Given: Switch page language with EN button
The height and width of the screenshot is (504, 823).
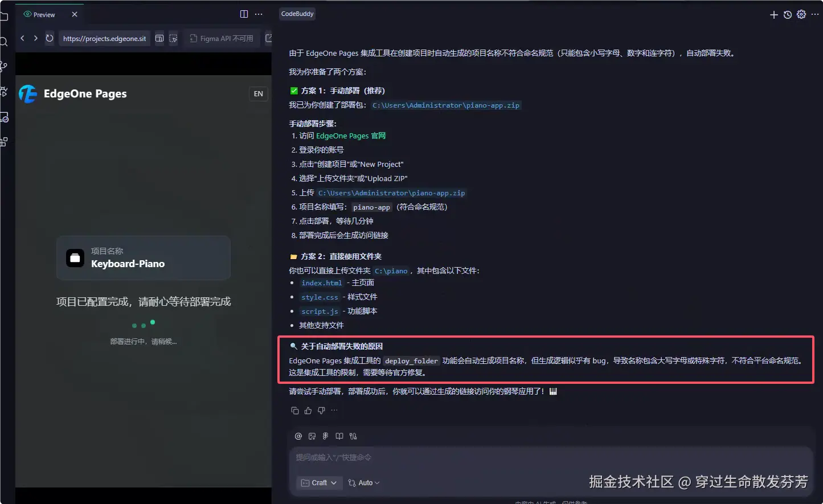Looking at the screenshot, I should point(259,93).
